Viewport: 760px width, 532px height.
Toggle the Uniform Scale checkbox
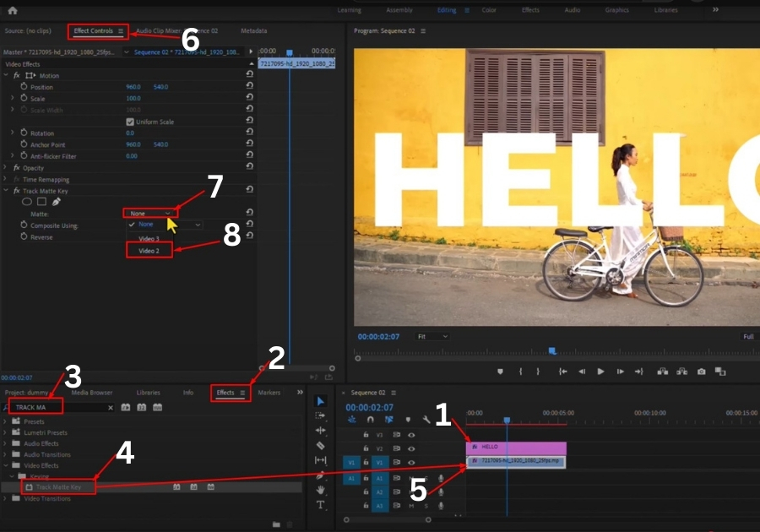pos(130,122)
